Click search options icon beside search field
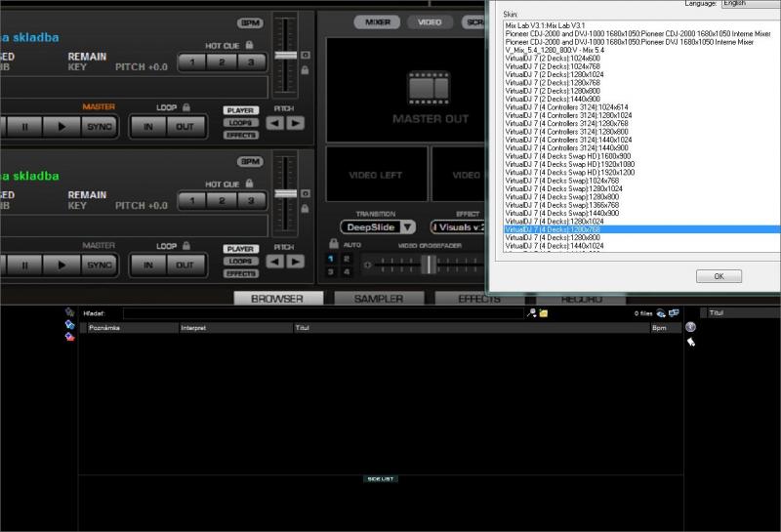 [x=532, y=312]
